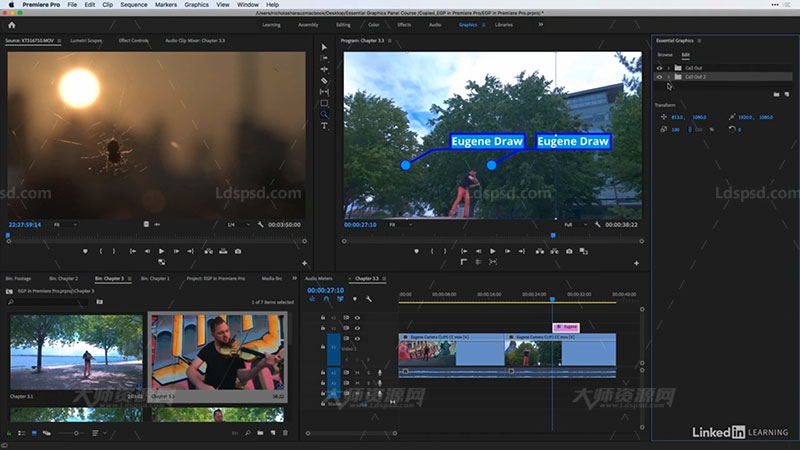This screenshot has width=800, height=450.
Task: Expand the Call Out group
Action: click(668, 68)
